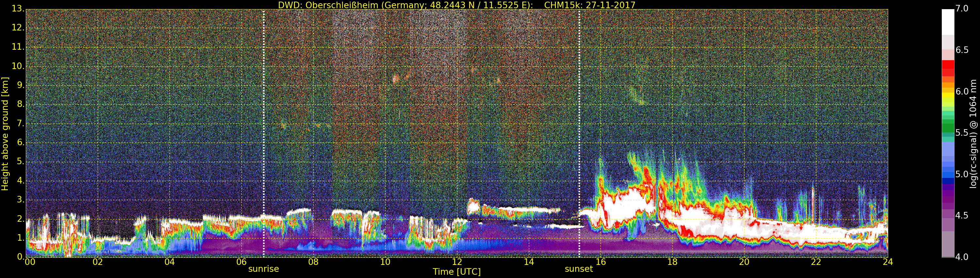Click the 'Time [UTC]' axis label
980x278 pixels.
coord(457,272)
